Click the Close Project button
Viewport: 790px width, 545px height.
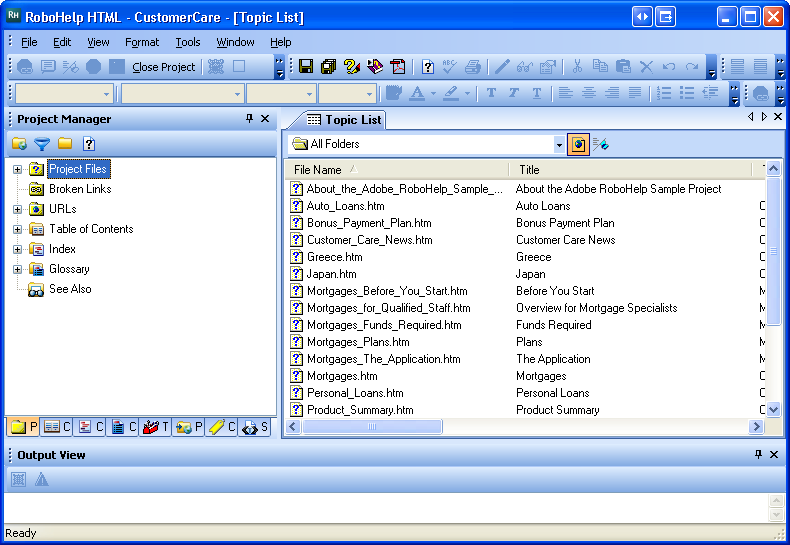[x=164, y=67]
